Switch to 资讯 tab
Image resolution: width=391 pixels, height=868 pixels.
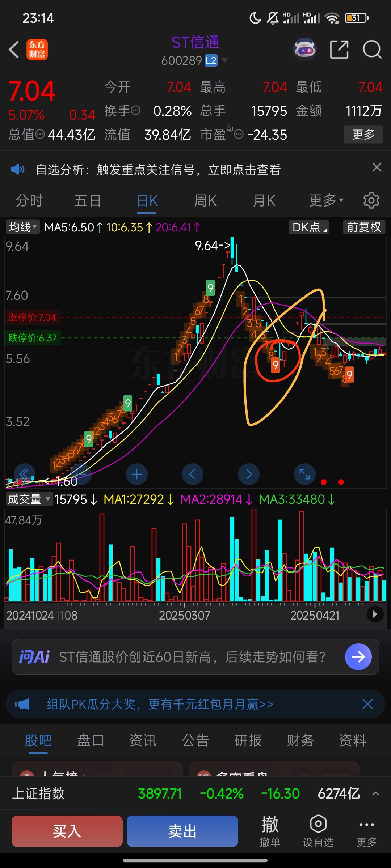click(x=143, y=740)
